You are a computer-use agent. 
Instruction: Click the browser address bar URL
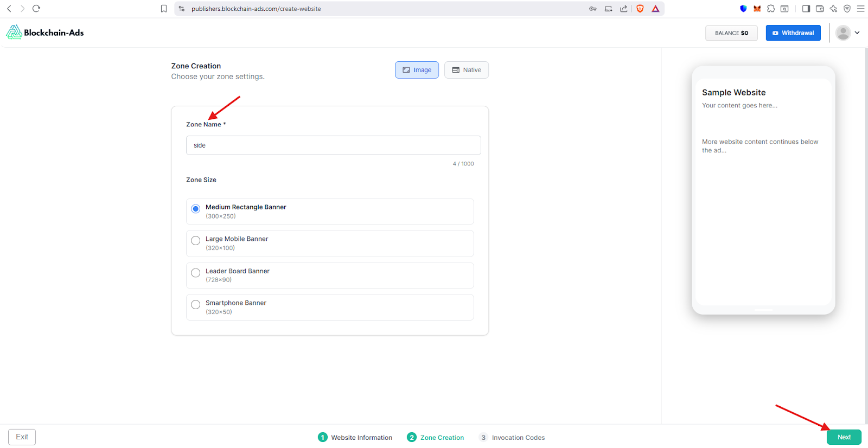(256, 9)
